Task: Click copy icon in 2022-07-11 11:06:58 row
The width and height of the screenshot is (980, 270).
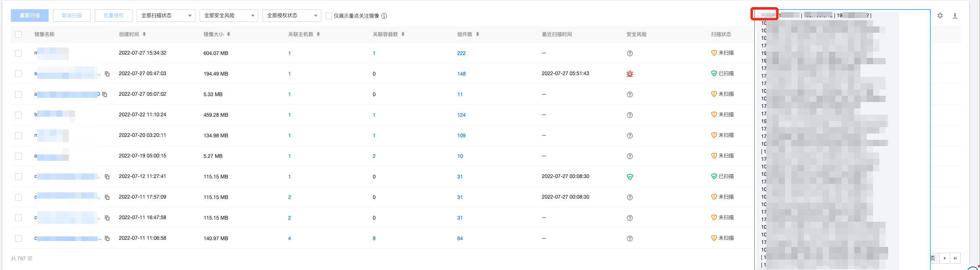Action: [x=107, y=239]
